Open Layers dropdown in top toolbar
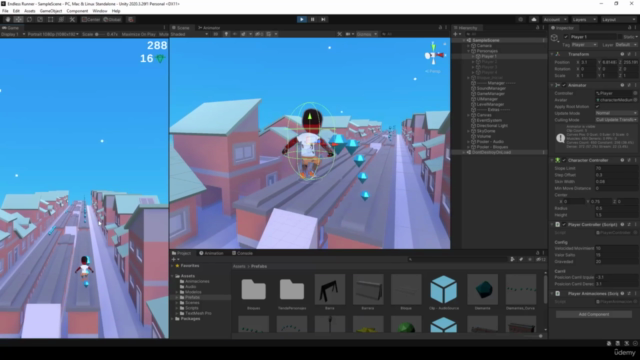This screenshot has width=640, height=360. pos(584,20)
